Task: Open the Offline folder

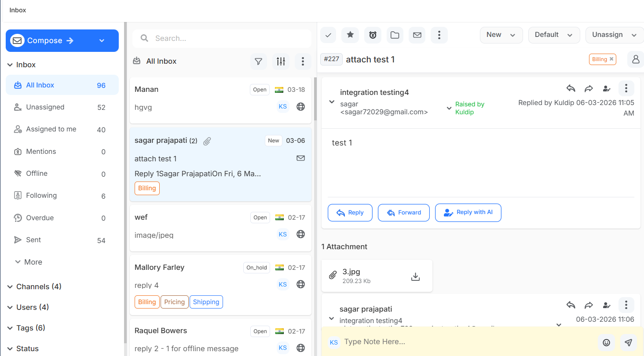Action: tap(62, 174)
